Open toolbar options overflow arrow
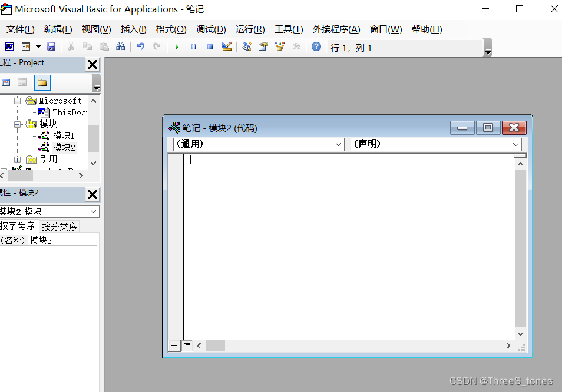562x392 pixels. tap(488, 48)
